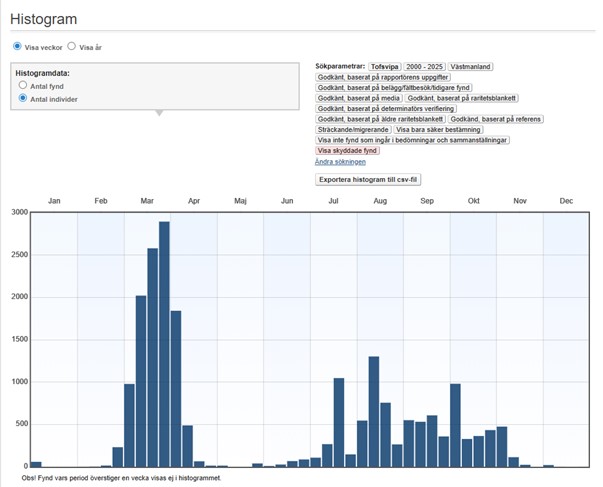Viewport: 603px width, 487px height.
Task: Click the pointer arrow below Histogramdata panel
Action: tap(158, 113)
